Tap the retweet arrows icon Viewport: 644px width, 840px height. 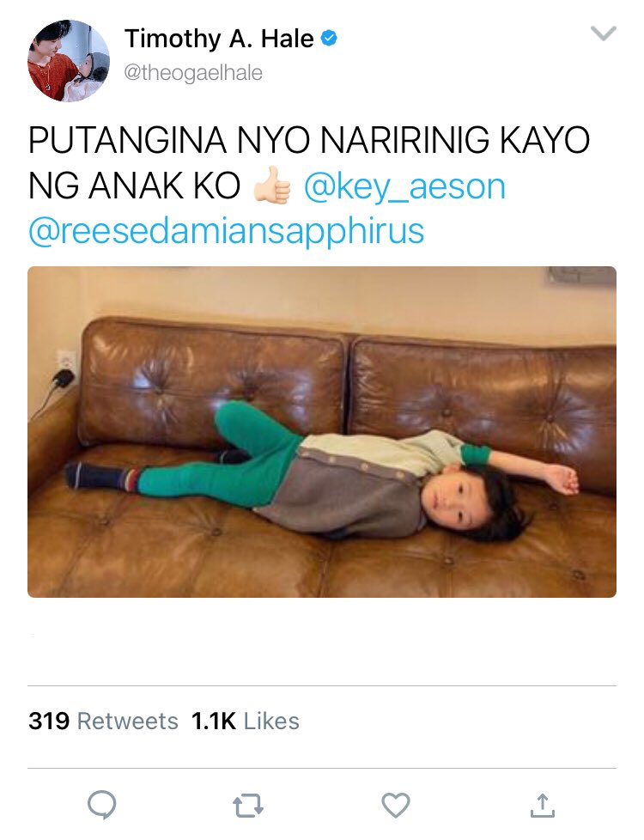(x=248, y=806)
